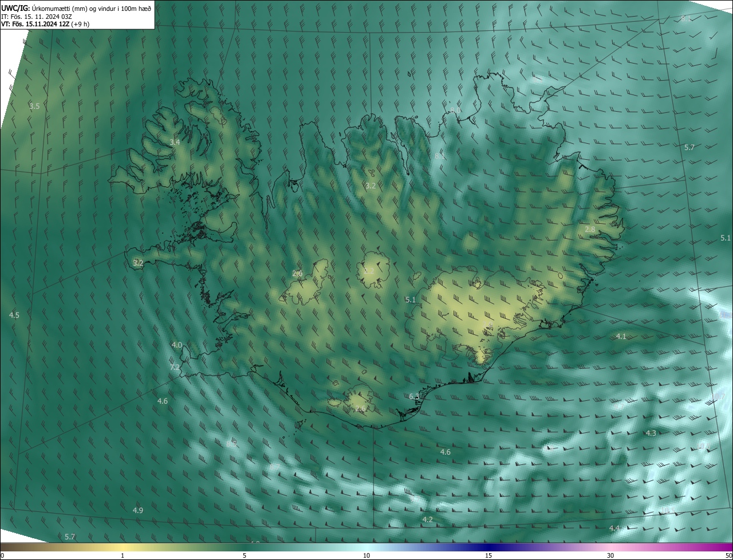Click the 0 tick label on the color scale

[x=2, y=555]
